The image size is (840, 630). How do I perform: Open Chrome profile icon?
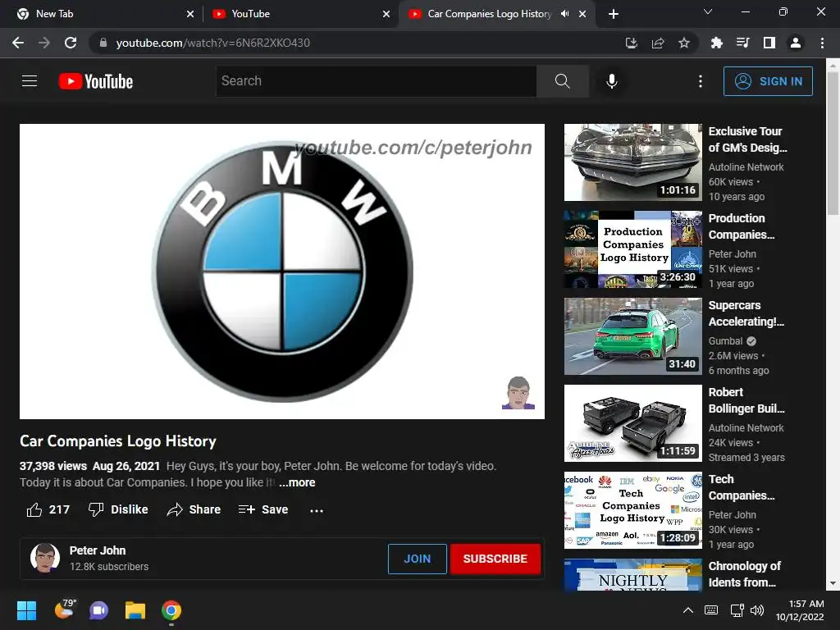click(x=796, y=43)
